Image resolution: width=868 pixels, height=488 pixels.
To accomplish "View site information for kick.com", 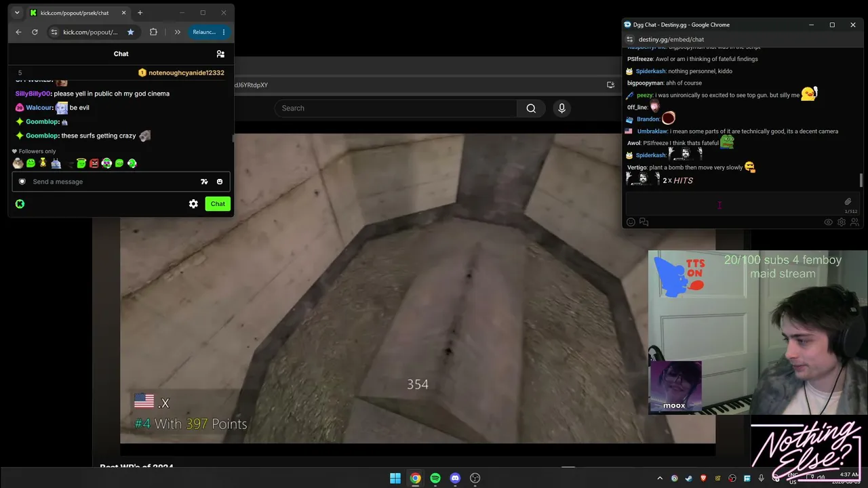I will click(x=54, y=32).
